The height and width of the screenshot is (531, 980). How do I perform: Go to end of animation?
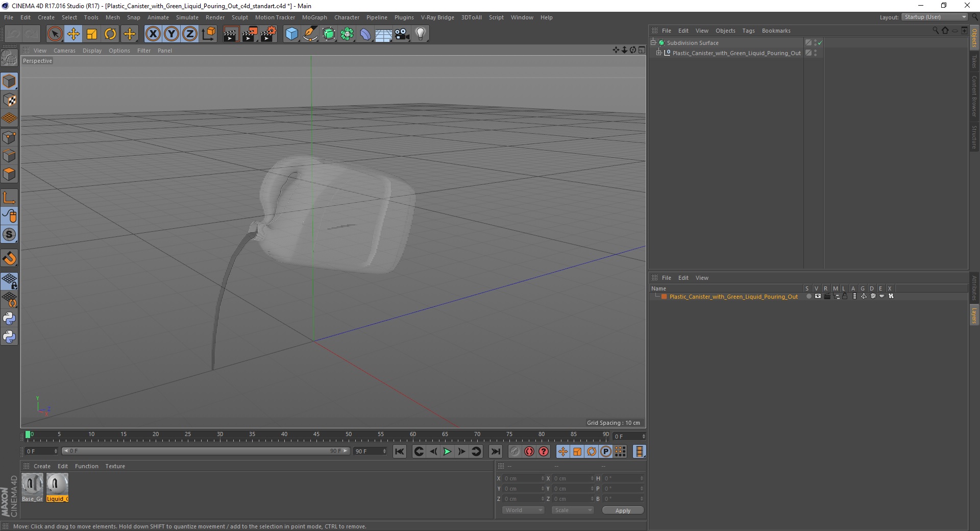[495, 451]
